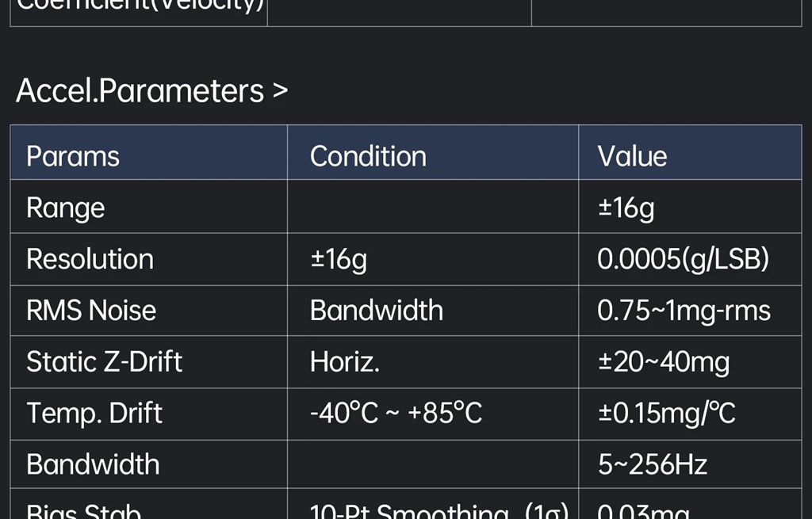Image resolution: width=812 pixels, height=519 pixels.
Task: Select the Temp. Drift row label
Action: tap(94, 414)
